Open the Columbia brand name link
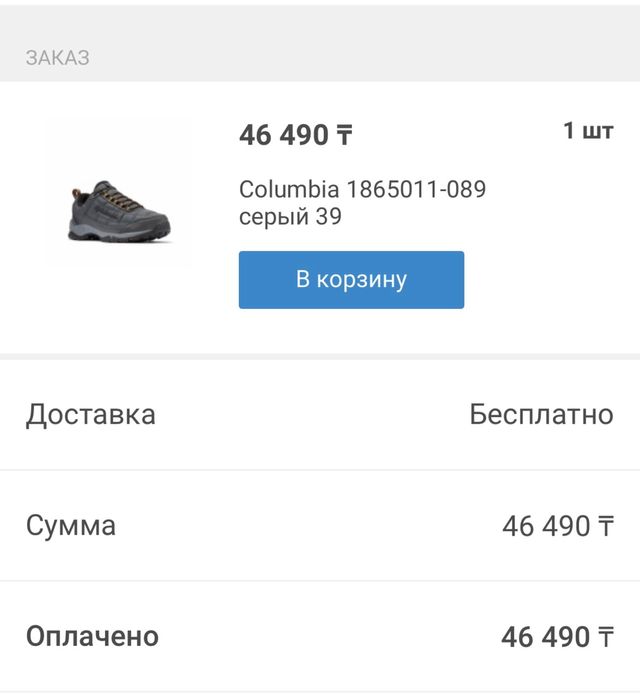This screenshot has width=640, height=700. pos(289,189)
